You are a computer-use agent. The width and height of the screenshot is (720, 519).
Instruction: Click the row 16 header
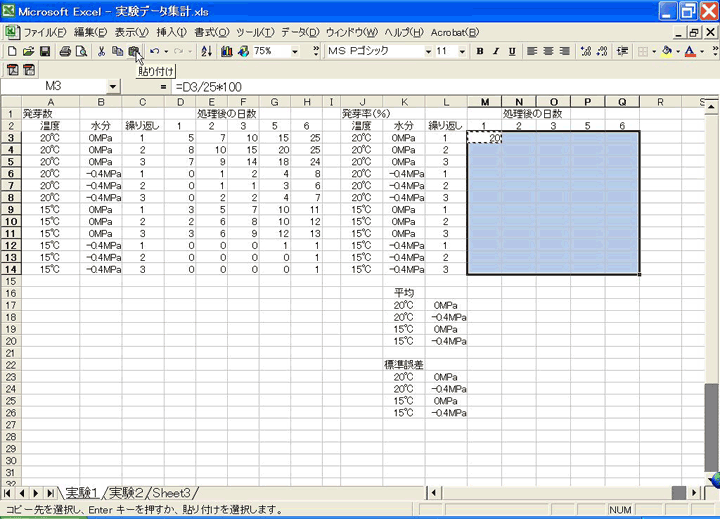pyautogui.click(x=10, y=282)
